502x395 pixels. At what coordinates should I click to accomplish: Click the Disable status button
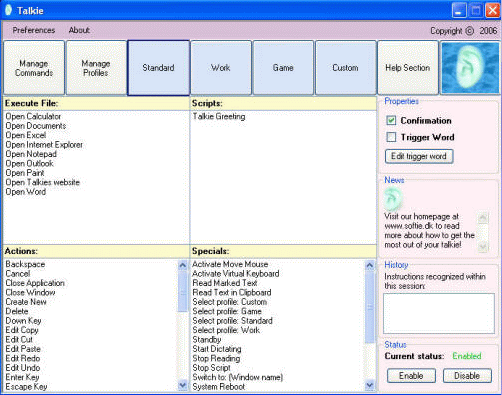pyautogui.click(x=467, y=376)
